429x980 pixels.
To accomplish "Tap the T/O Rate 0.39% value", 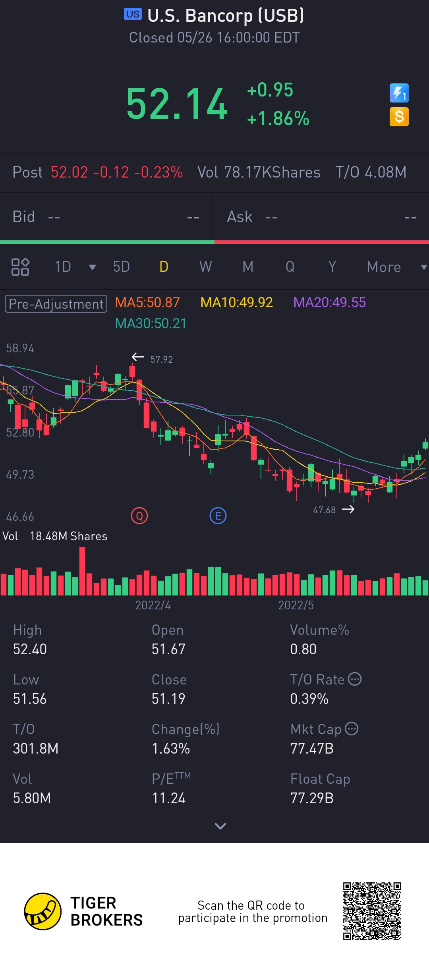I will [309, 699].
